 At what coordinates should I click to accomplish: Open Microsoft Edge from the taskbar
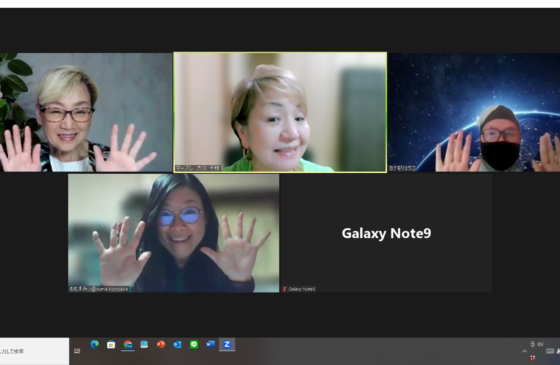pyautogui.click(x=95, y=345)
